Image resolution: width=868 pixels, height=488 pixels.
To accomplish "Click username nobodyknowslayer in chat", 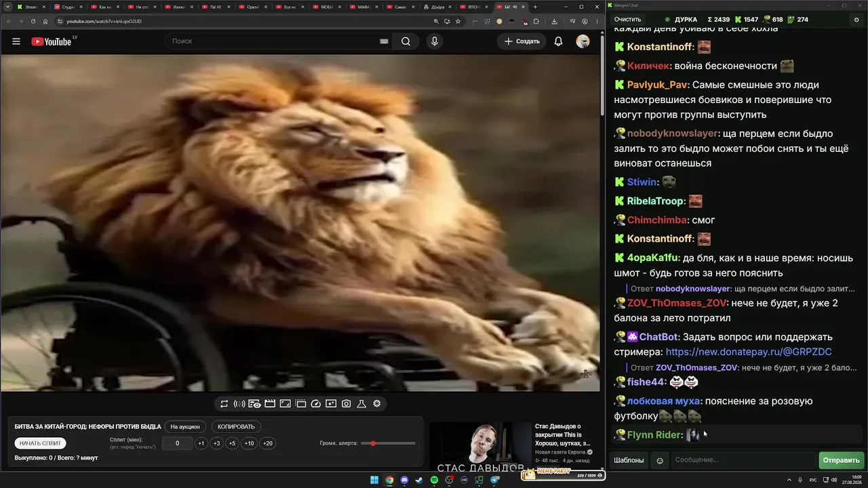I will click(672, 134).
